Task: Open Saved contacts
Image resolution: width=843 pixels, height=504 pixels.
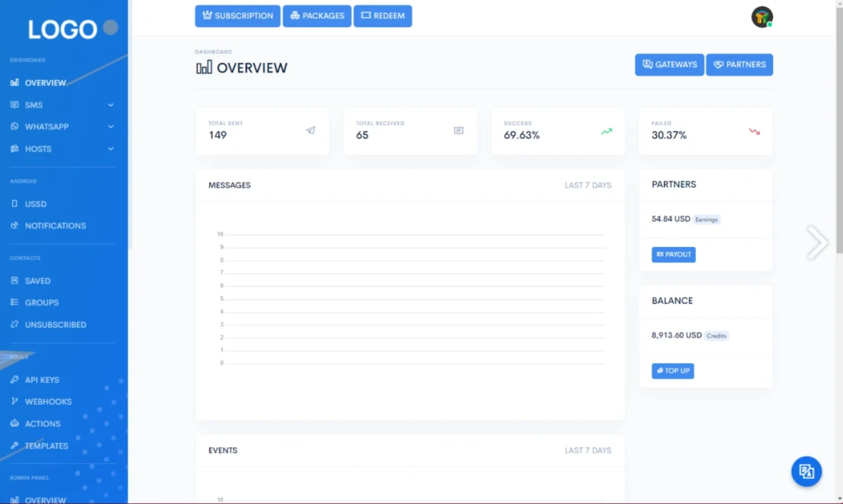Action: point(38,281)
